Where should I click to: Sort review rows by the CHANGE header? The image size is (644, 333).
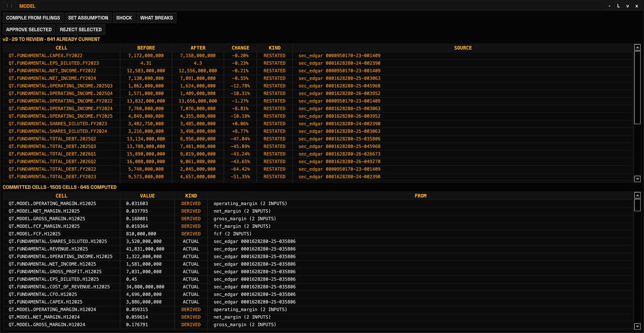tap(240, 48)
